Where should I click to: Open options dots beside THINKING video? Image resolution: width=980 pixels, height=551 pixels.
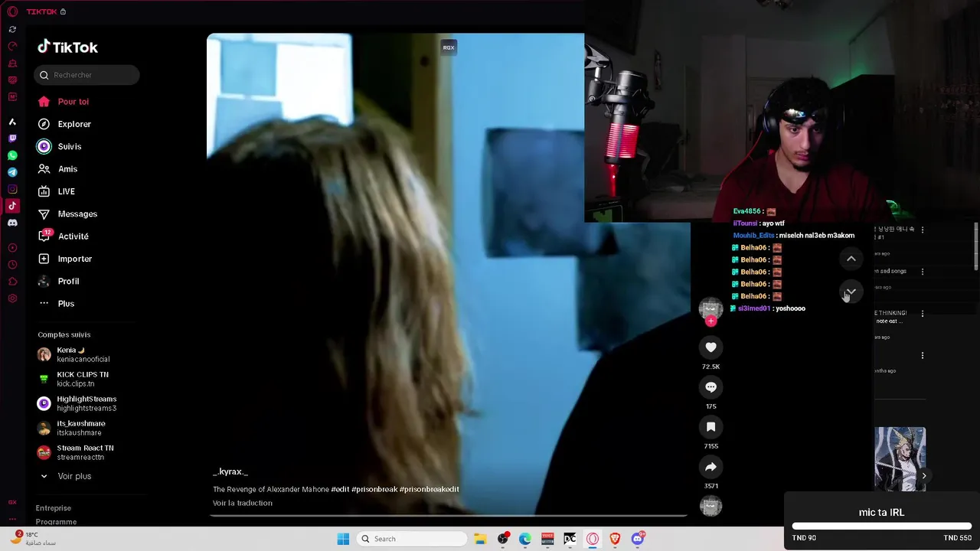click(923, 314)
